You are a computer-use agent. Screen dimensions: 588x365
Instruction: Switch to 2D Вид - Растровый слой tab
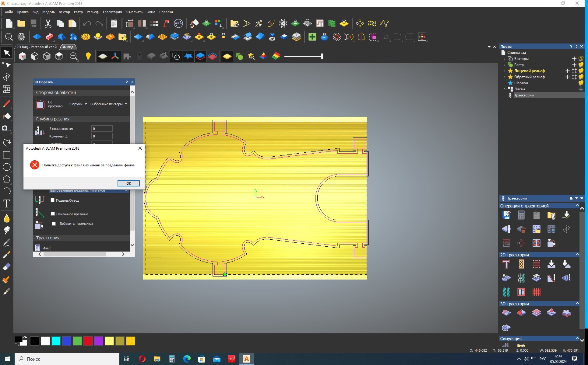(x=37, y=47)
